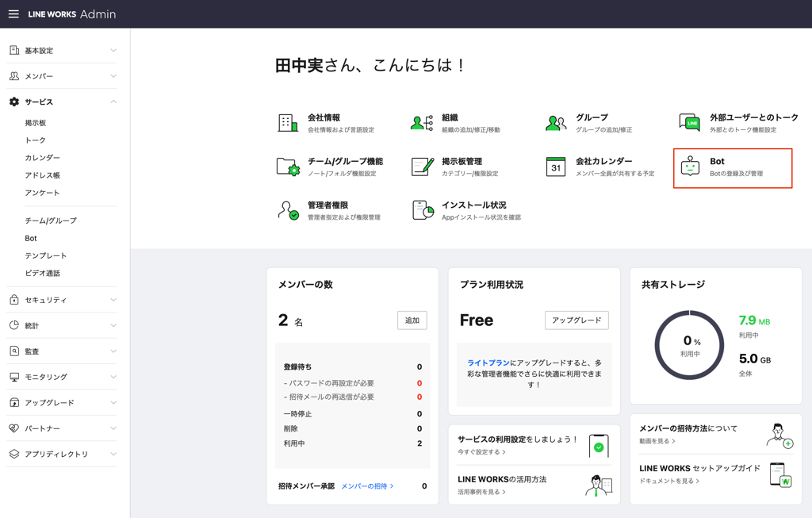812x518 pixels.
Task: Click the アプリディレクトリ layers icon
Action: (14, 454)
